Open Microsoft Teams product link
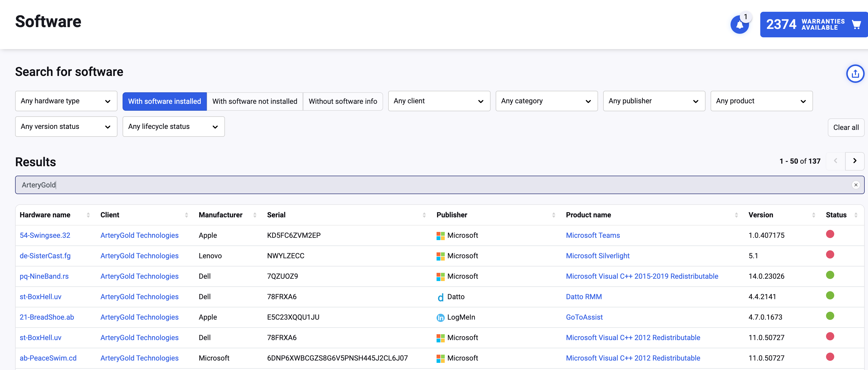Screen dimensions: 868x370 pyautogui.click(x=593, y=235)
